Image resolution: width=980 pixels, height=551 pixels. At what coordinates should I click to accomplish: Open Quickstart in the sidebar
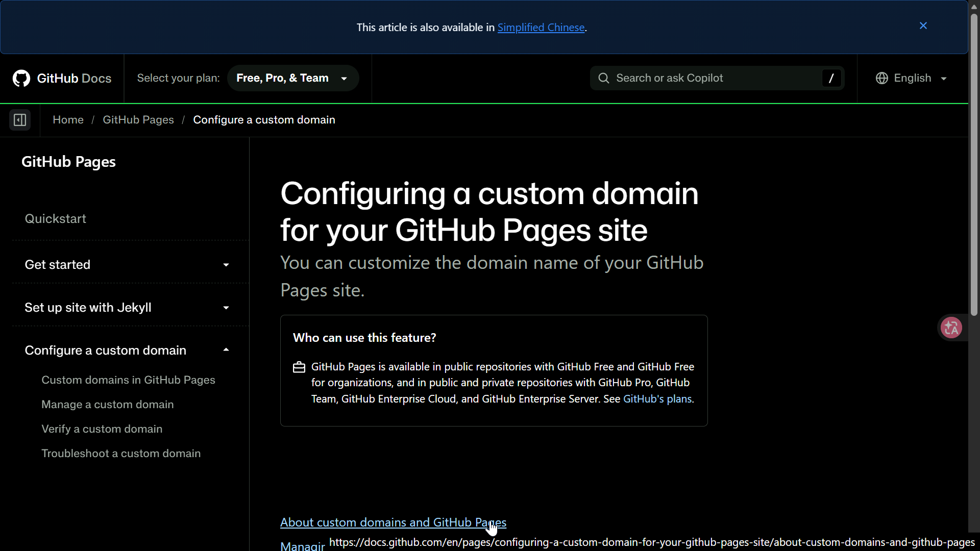[x=55, y=219]
